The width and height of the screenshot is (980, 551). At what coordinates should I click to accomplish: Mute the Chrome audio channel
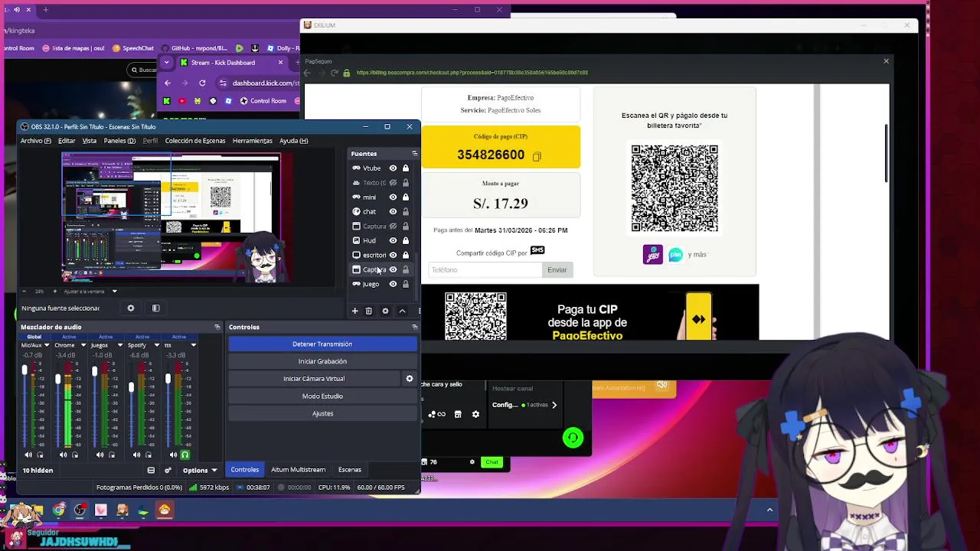coord(63,455)
